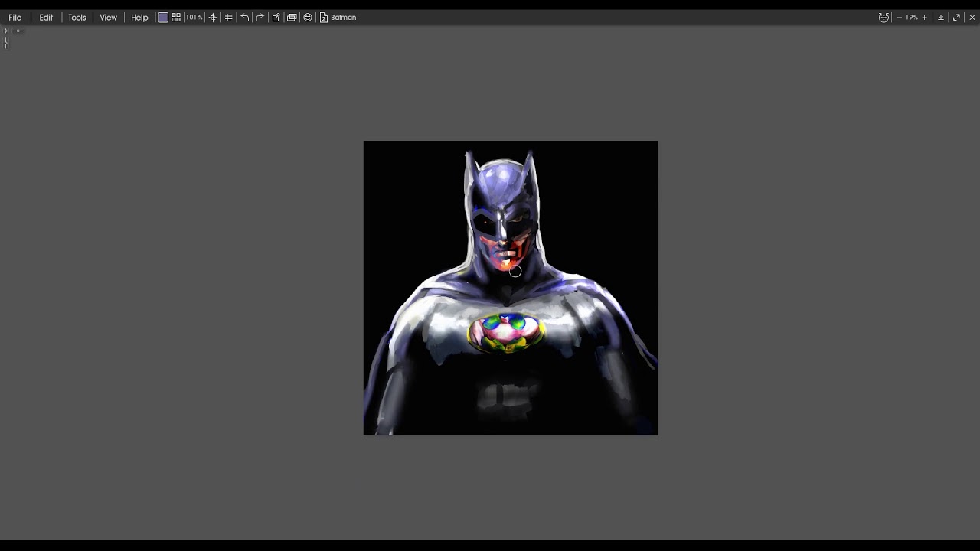Click the Batman document name

(x=343, y=17)
